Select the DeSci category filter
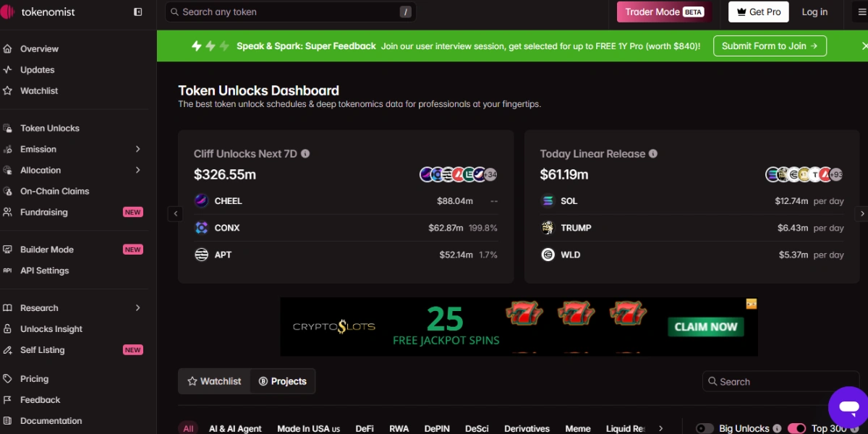This screenshot has width=868, height=434. click(x=477, y=429)
